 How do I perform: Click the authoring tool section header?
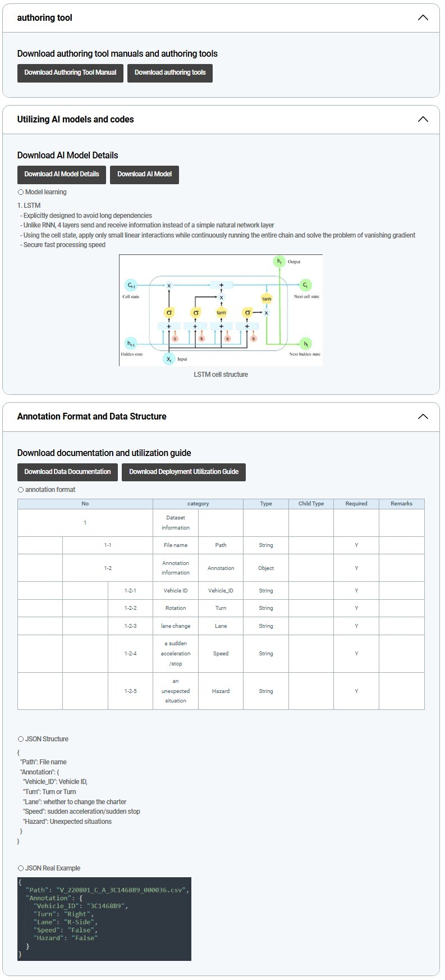point(45,18)
